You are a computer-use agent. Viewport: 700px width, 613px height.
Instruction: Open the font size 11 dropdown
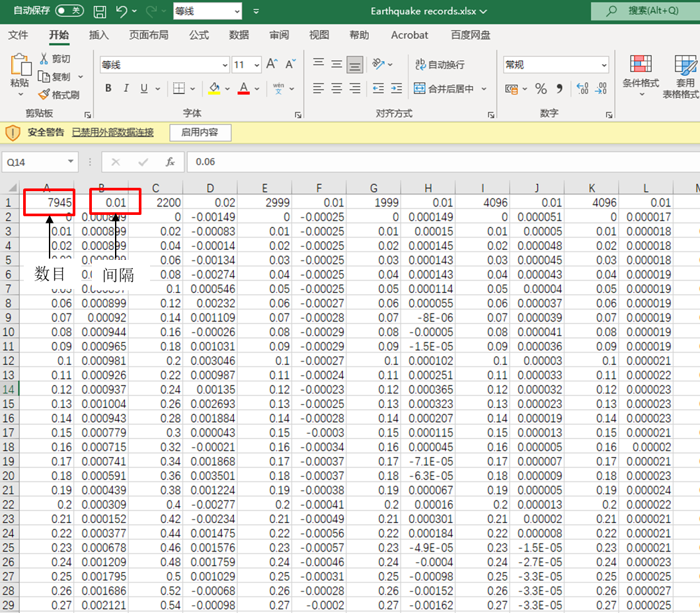tap(256, 65)
